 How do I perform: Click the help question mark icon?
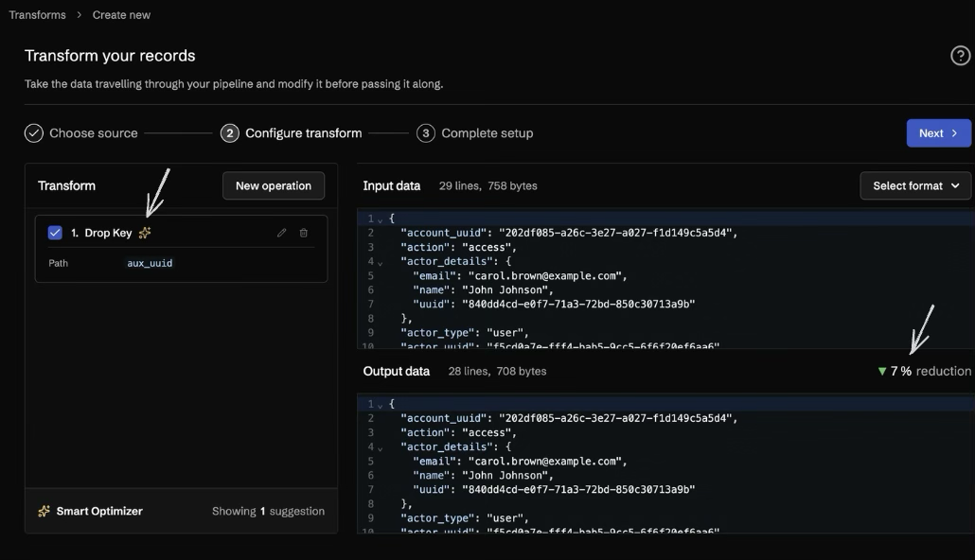pos(960,56)
